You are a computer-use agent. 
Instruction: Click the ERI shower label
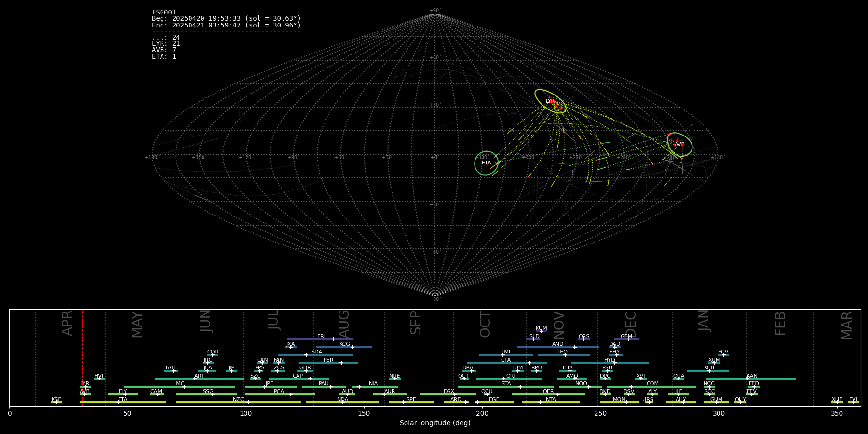coord(321,337)
